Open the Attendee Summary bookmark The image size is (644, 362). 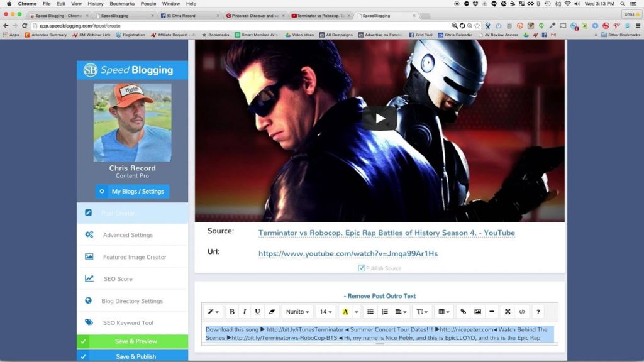[x=45, y=35]
